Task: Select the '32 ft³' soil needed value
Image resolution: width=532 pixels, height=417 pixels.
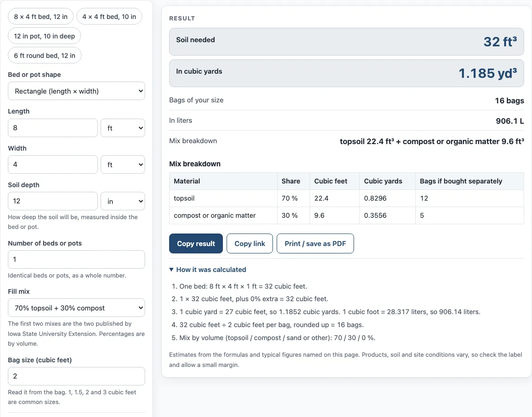Action: tap(500, 42)
